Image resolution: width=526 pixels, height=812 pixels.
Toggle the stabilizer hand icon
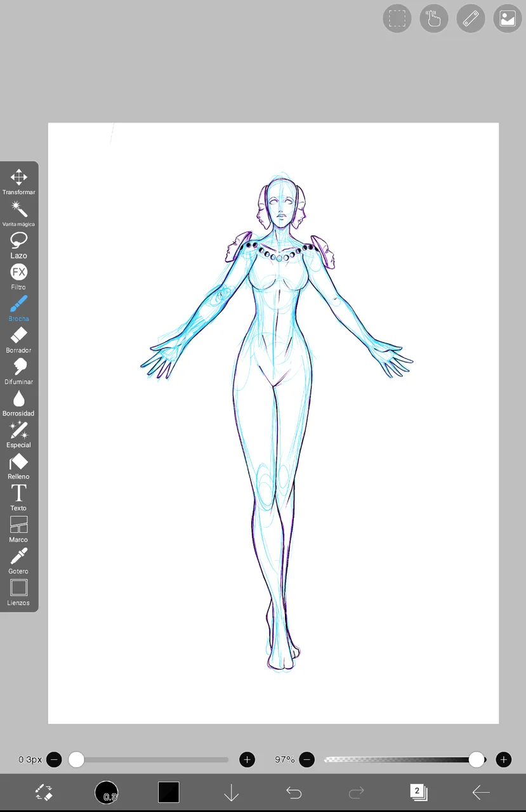pyautogui.click(x=434, y=18)
